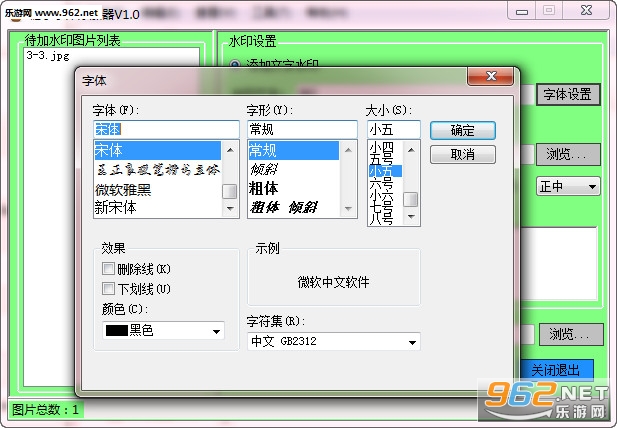Click size list scroll up arrow
The image size is (617, 428).
tap(411, 150)
